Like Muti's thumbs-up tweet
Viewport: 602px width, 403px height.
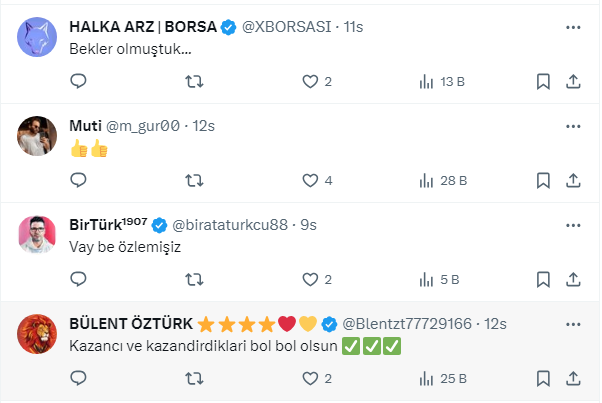coord(310,181)
